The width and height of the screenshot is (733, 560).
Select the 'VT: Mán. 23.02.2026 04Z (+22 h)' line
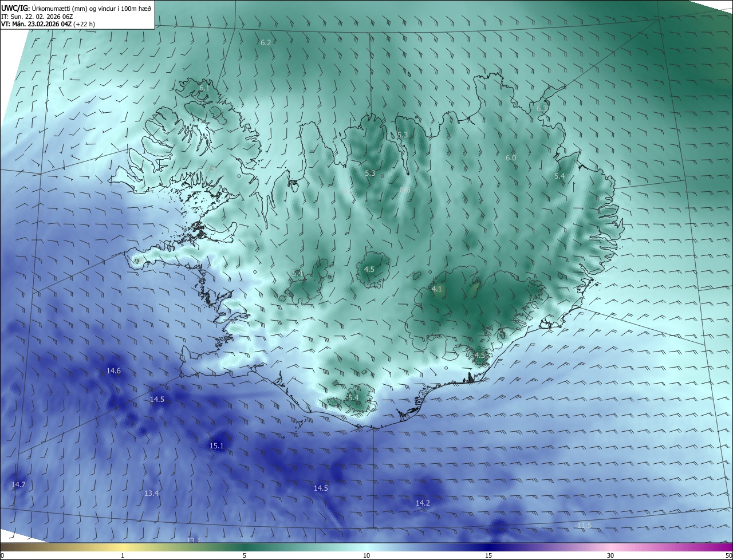[48, 24]
